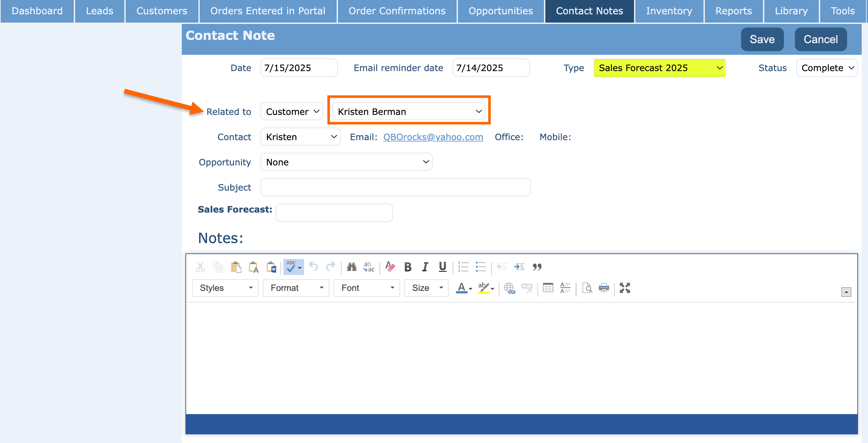The width and height of the screenshot is (868, 443).
Task: Toggle Italic formatting in editor toolbar
Action: tap(425, 267)
